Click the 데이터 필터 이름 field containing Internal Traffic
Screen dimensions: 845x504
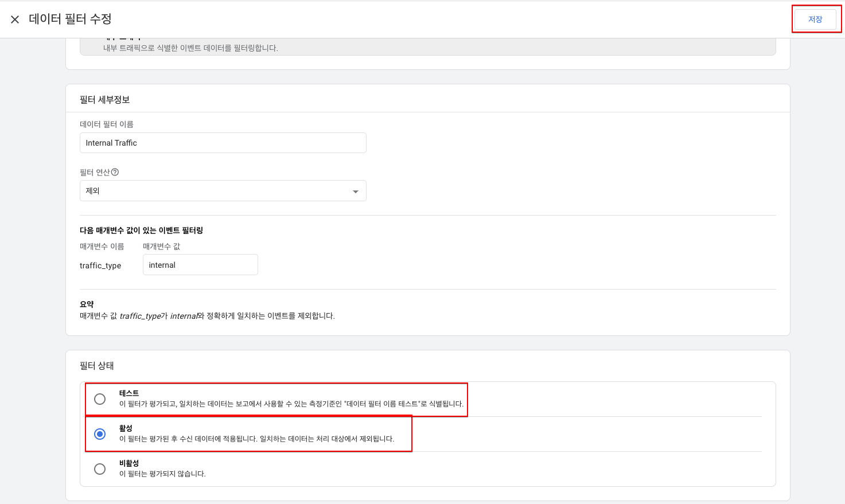[x=223, y=143]
